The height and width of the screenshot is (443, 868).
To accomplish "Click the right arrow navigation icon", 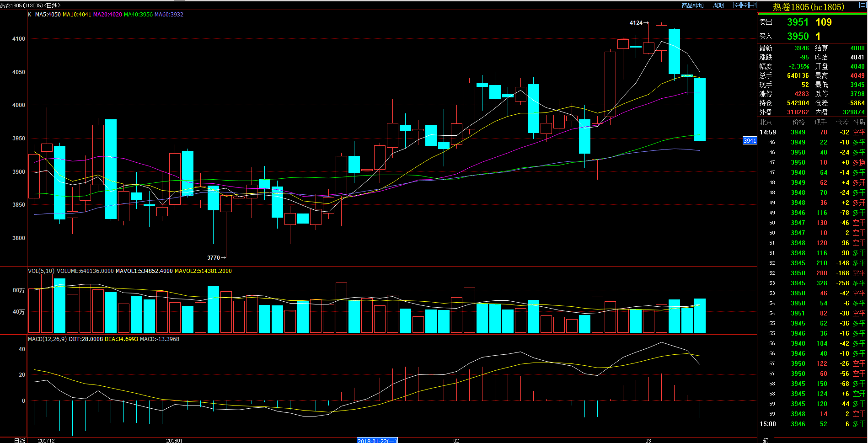I will click(x=745, y=5).
